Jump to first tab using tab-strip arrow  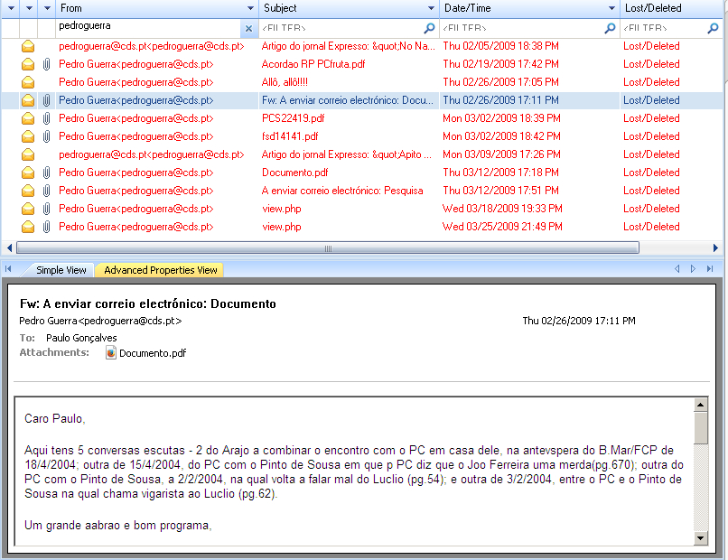[x=8, y=269]
